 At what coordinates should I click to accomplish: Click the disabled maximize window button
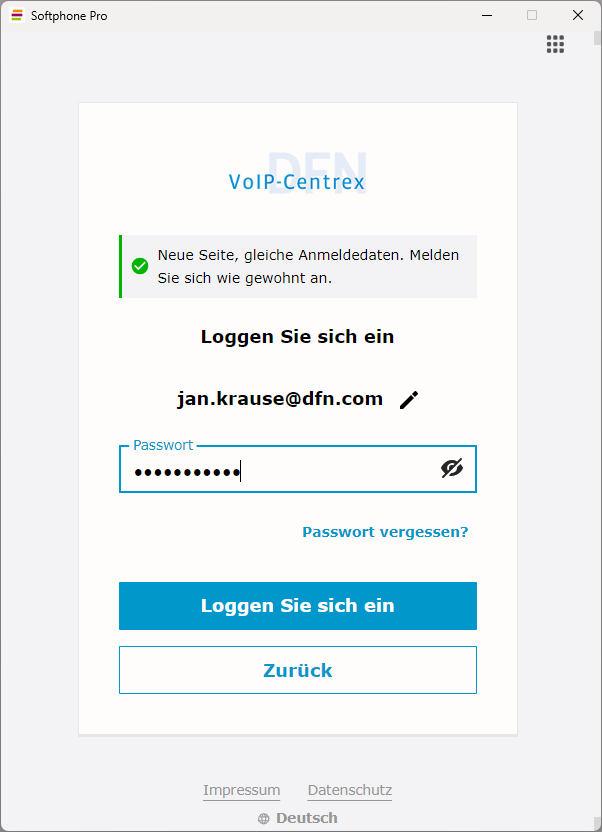point(532,16)
